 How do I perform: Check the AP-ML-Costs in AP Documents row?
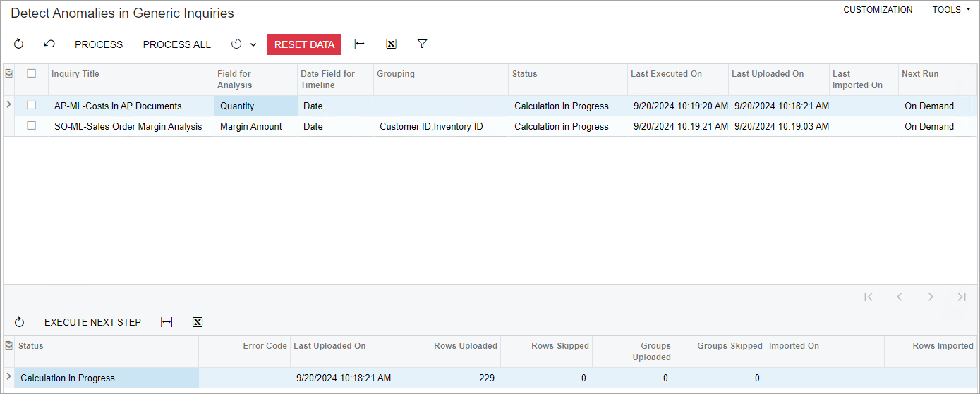[x=31, y=106]
